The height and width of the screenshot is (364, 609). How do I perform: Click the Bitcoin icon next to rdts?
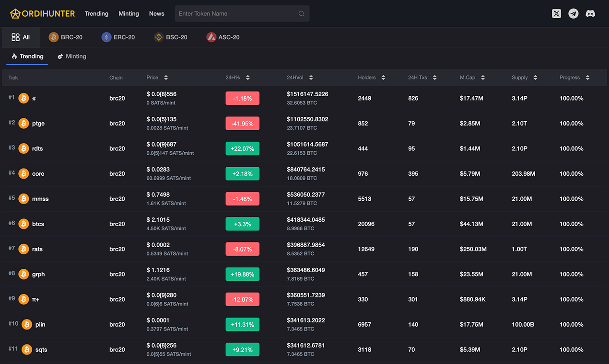tap(23, 148)
